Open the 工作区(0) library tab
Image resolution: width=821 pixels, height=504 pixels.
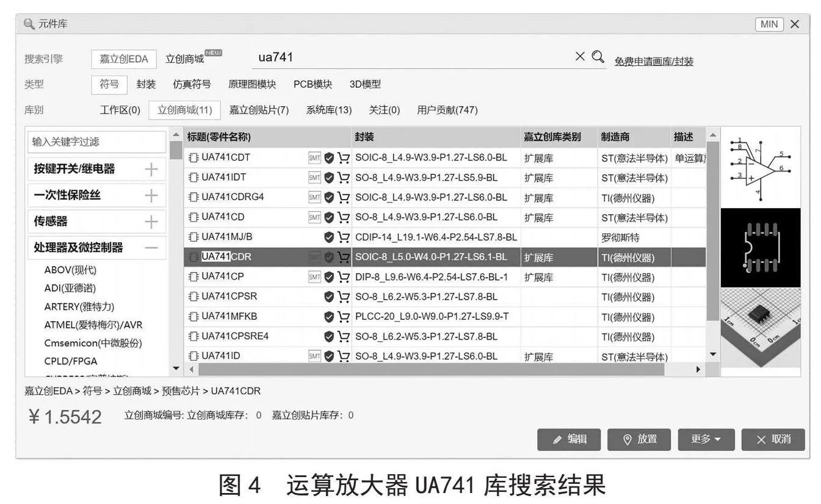pyautogui.click(x=120, y=110)
